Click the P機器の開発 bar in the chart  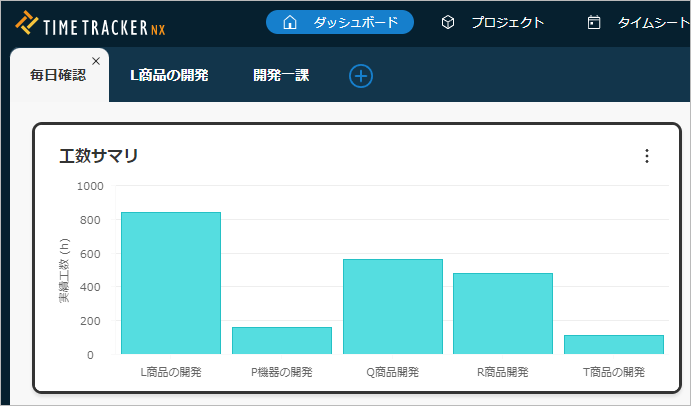[x=281, y=340]
